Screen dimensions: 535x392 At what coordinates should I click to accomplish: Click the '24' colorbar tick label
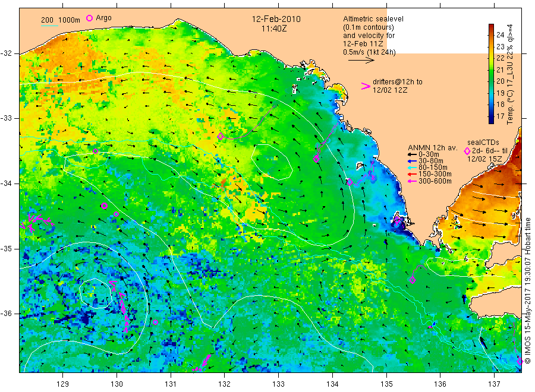tap(500, 34)
